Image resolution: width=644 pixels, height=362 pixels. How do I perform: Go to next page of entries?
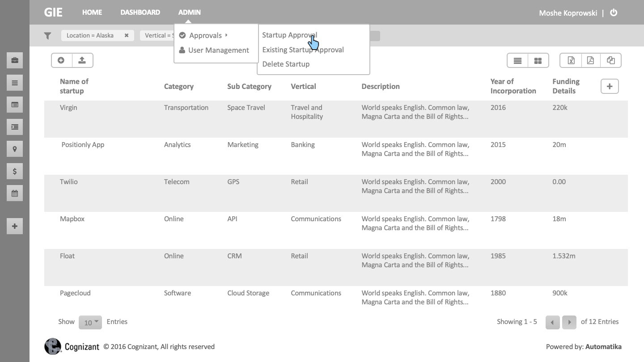pos(569,322)
